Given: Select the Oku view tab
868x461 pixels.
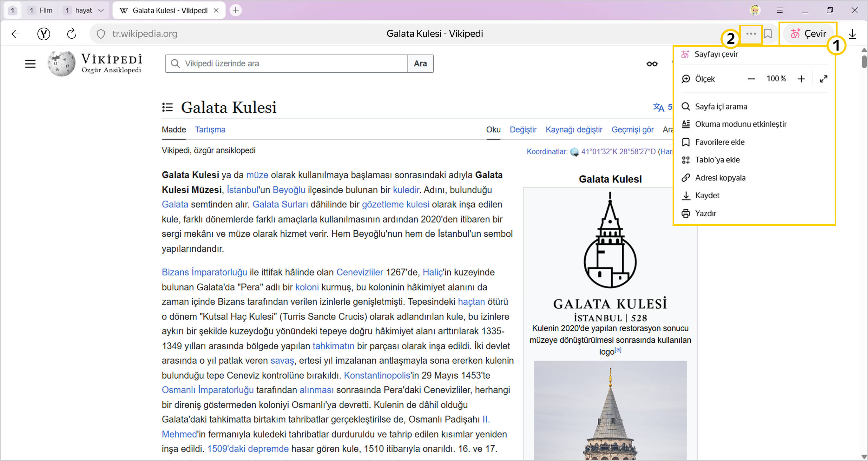Looking at the screenshot, I should click(493, 130).
